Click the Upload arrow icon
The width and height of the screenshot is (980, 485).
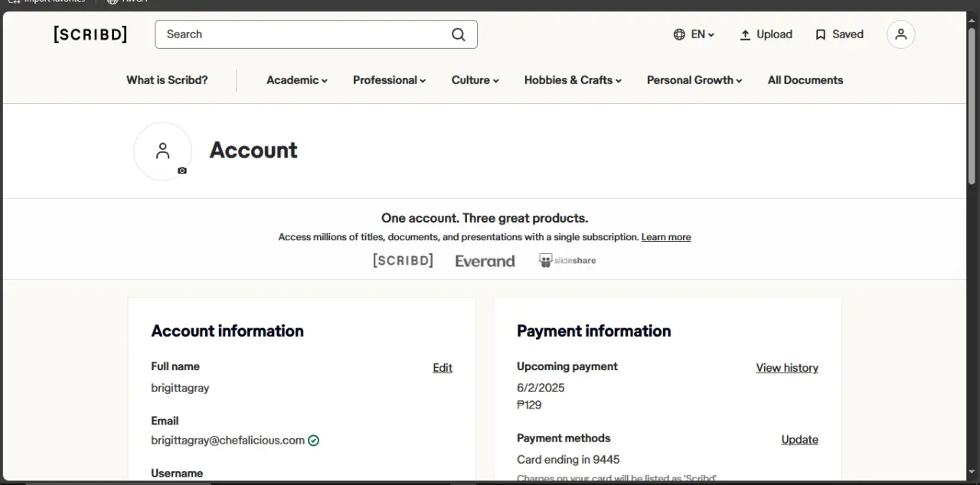click(x=745, y=34)
